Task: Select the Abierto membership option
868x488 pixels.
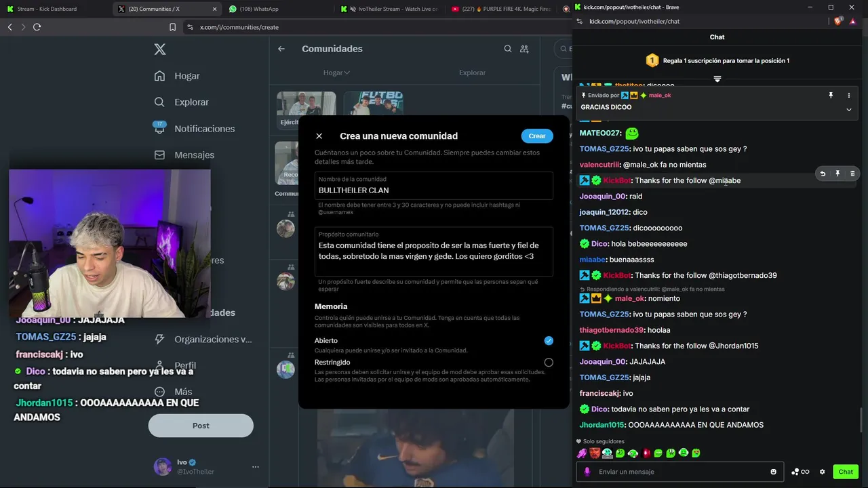Action: (x=549, y=340)
